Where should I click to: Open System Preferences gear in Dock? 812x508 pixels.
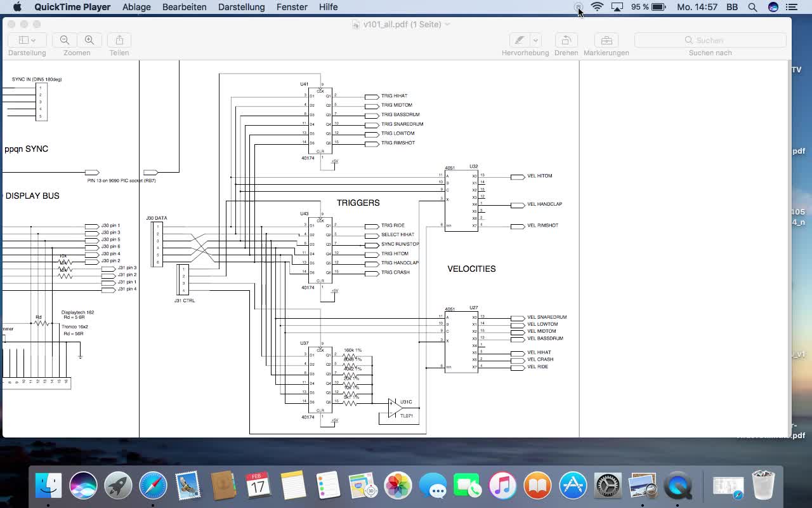click(x=608, y=486)
